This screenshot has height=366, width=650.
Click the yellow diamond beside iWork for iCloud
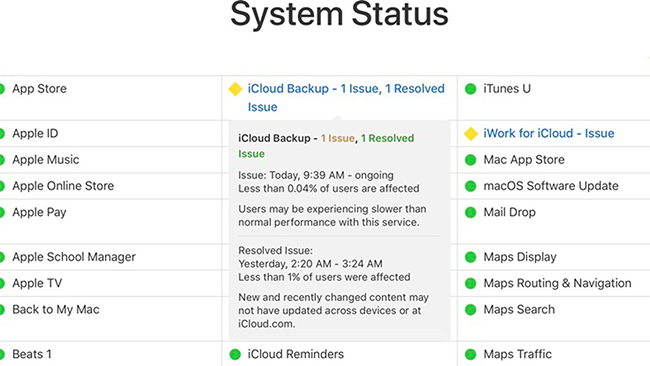(x=471, y=133)
